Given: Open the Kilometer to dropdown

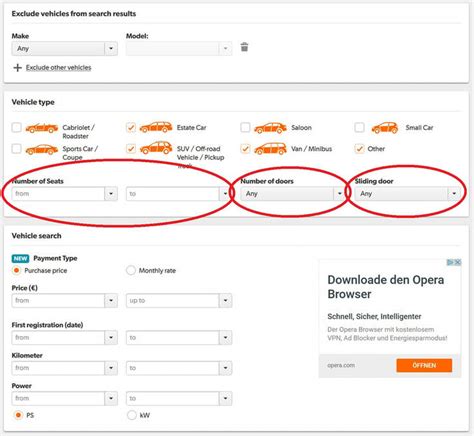Looking at the screenshot, I should 179,368.
